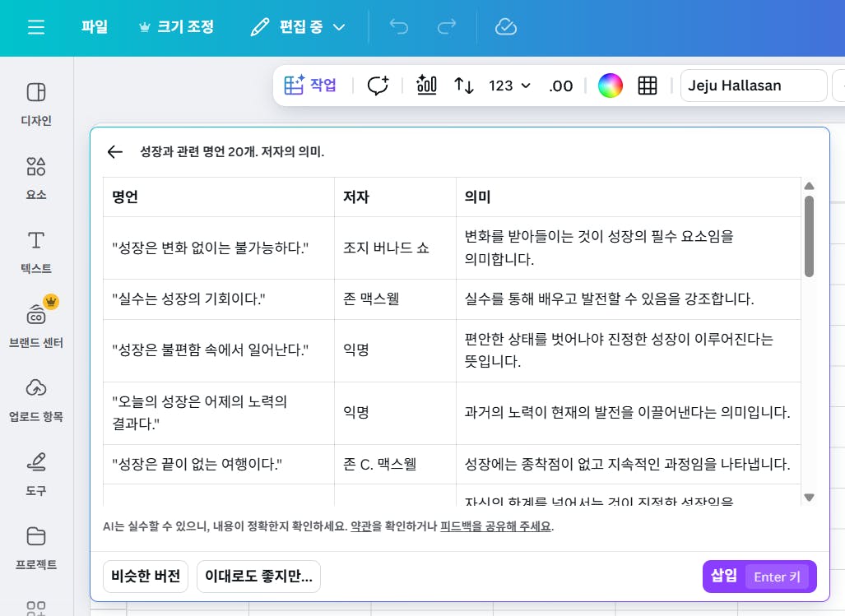Screen dimensions: 845x616
Task: Open the 업로드 항목 uploads panel
Action: click(35, 399)
